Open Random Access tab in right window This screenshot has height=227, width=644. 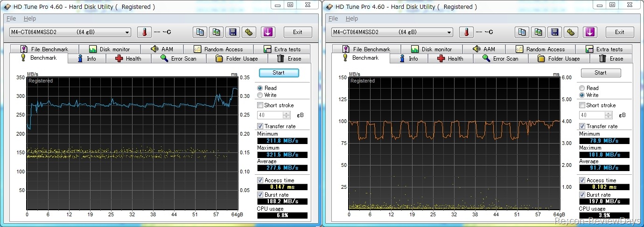[540, 49]
